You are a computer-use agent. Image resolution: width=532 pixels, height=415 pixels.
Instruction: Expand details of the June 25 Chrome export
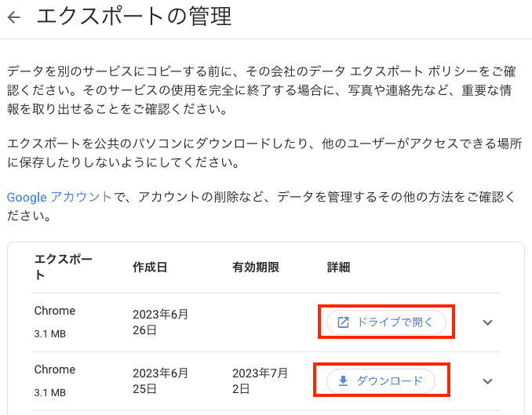point(487,381)
